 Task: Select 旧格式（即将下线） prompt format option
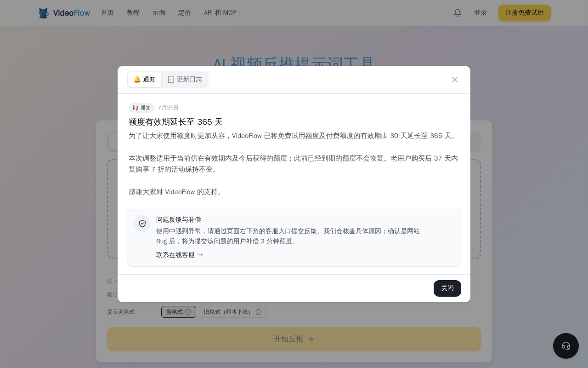[x=233, y=312]
